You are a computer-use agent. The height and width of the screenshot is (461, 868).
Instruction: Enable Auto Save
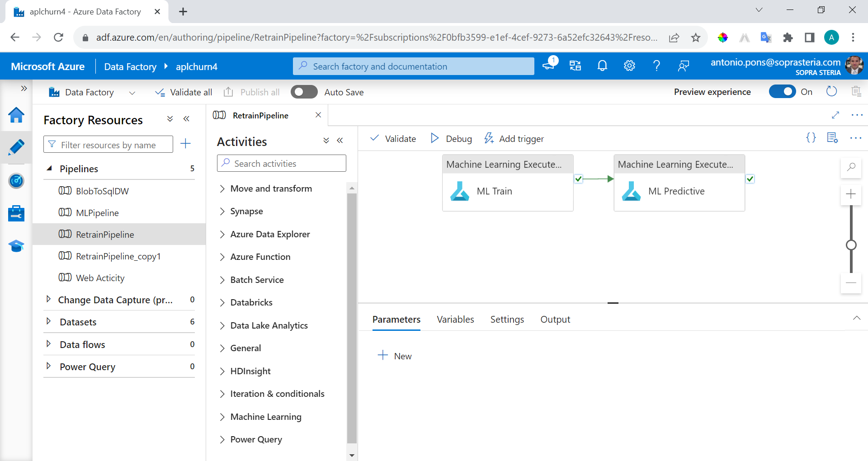click(304, 92)
